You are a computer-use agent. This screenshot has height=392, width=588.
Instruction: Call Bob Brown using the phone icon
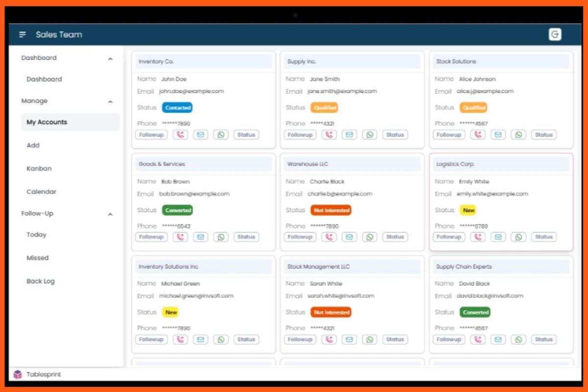pos(180,237)
